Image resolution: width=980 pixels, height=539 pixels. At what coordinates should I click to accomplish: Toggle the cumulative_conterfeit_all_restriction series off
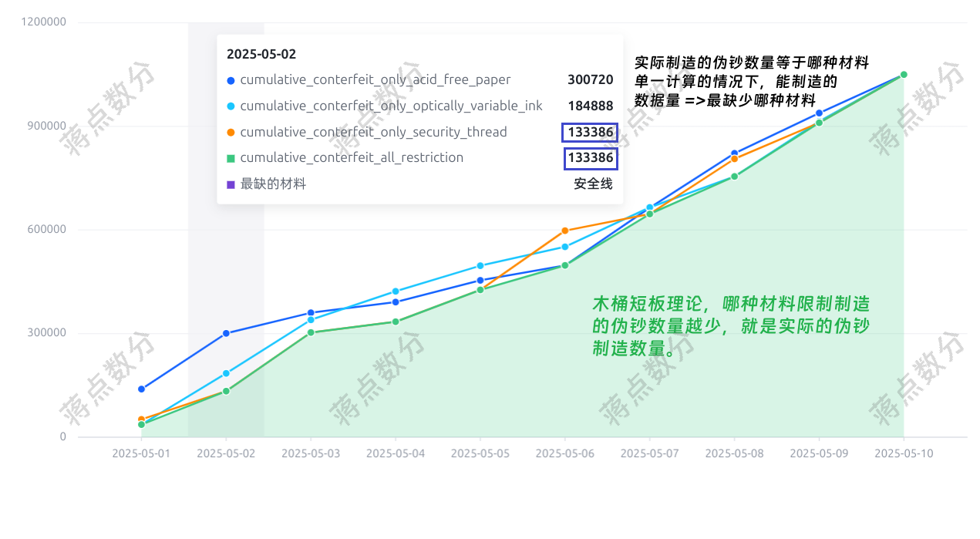(352, 157)
